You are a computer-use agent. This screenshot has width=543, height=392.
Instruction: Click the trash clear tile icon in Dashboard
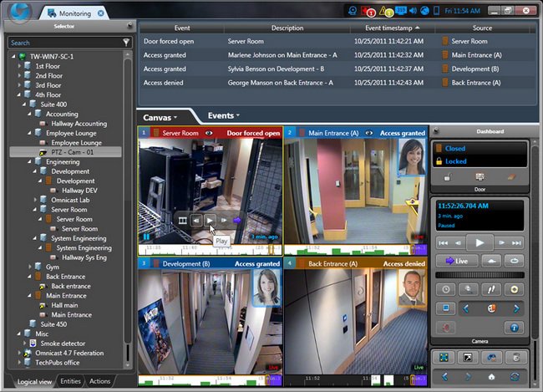[x=515, y=358]
